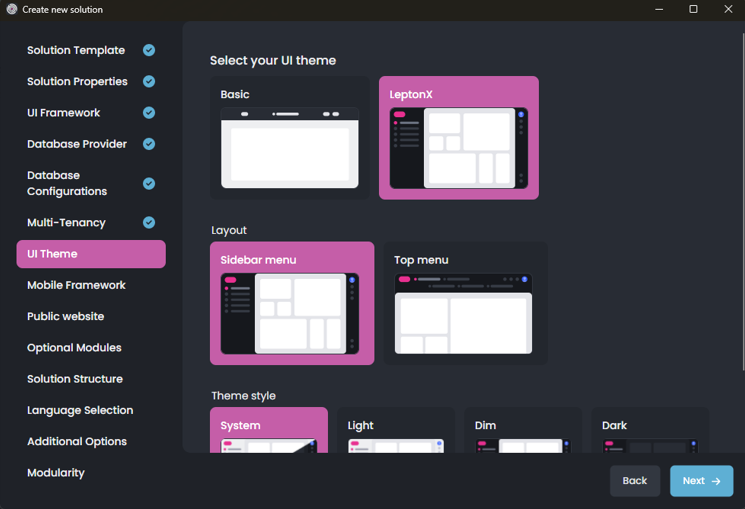Open the Database Configurations step

pyautogui.click(x=91, y=183)
